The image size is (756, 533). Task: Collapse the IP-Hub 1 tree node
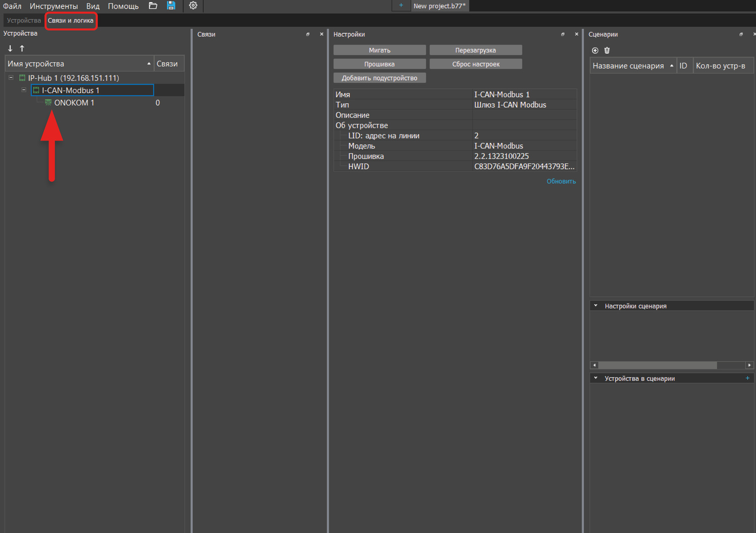(11, 78)
